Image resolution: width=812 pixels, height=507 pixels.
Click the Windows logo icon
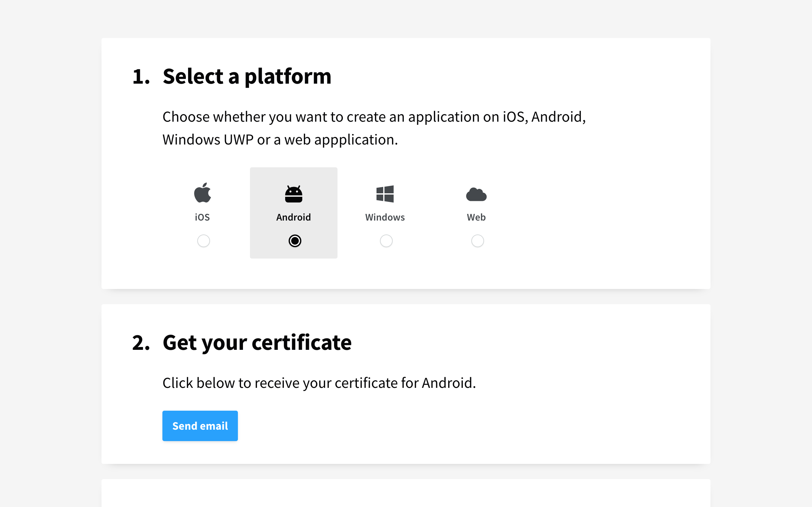pos(385,194)
